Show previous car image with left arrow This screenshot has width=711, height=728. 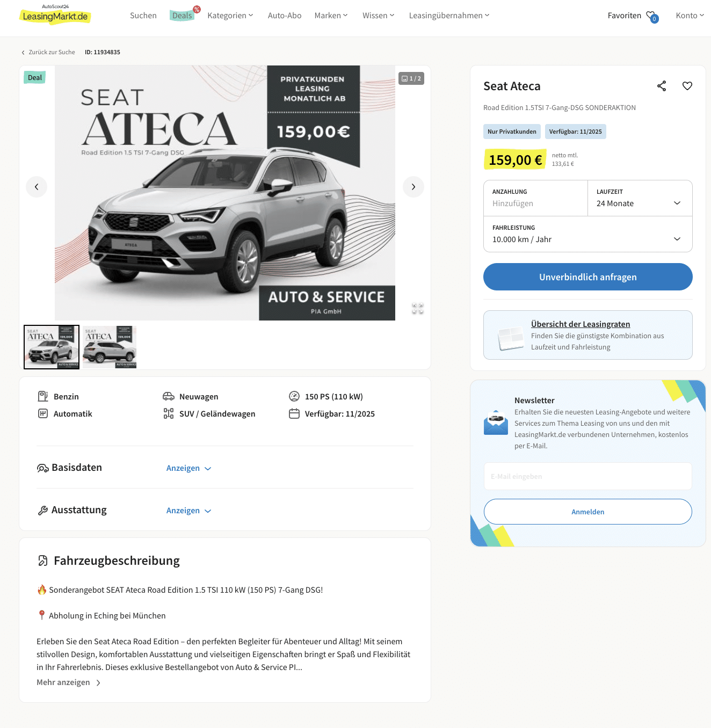37,187
